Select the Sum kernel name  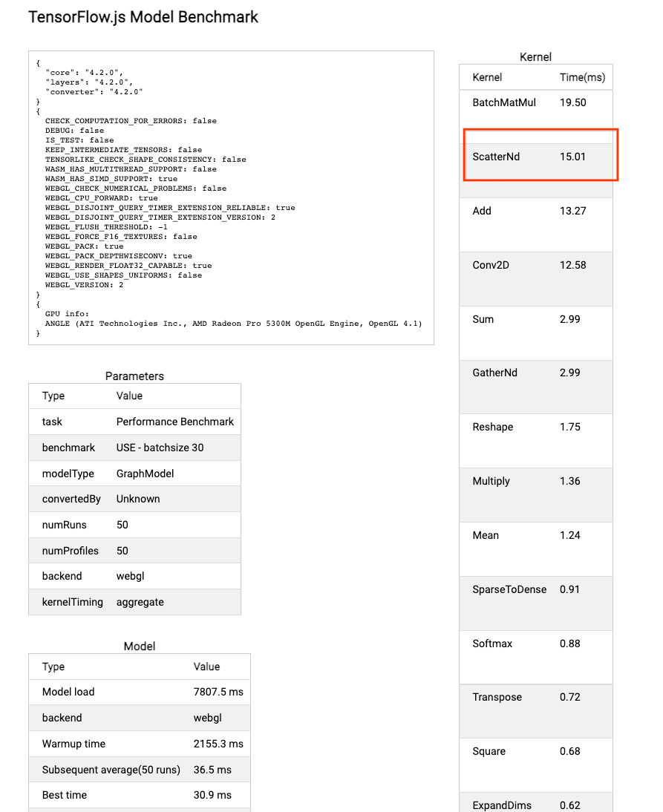[483, 319]
